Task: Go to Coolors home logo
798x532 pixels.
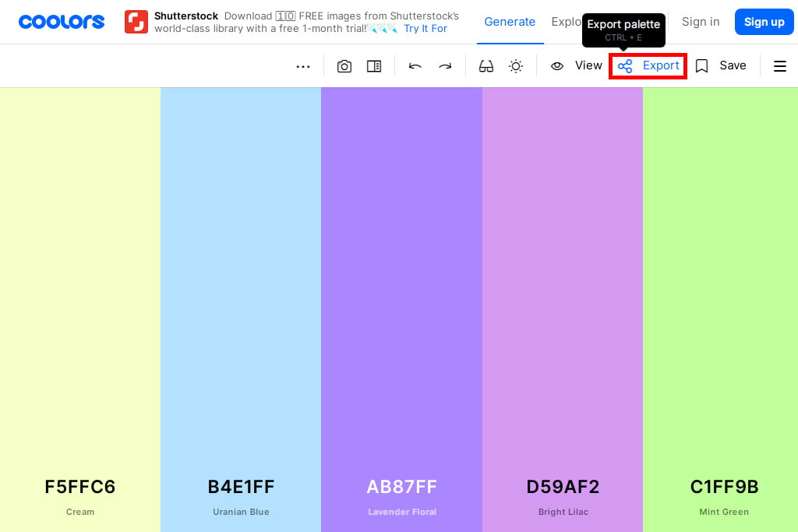Action: [62, 22]
